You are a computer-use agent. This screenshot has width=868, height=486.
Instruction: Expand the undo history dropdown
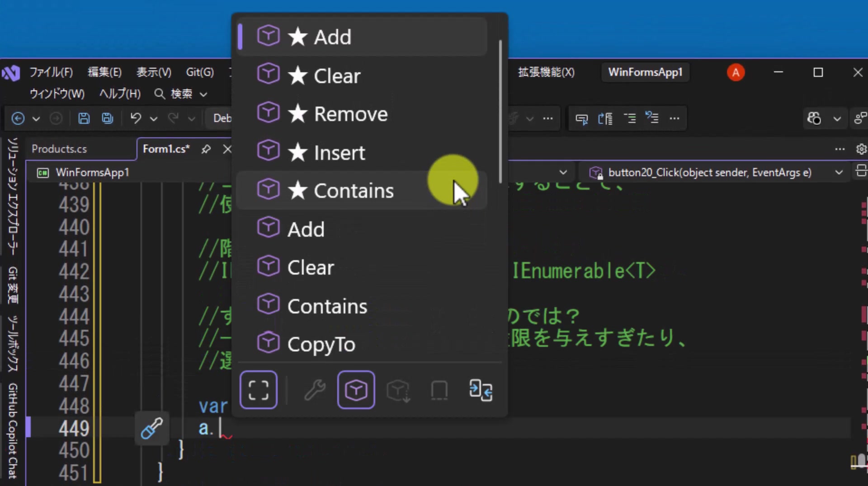click(x=154, y=119)
